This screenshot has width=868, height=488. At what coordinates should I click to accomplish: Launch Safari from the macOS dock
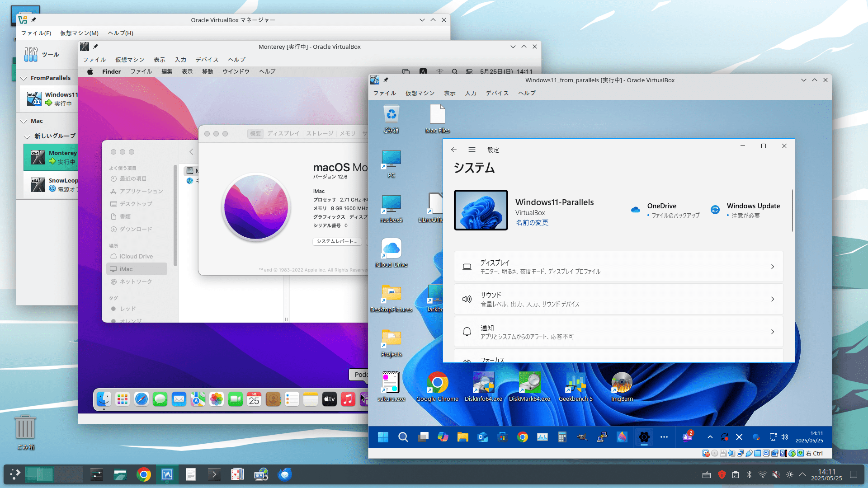coord(142,399)
